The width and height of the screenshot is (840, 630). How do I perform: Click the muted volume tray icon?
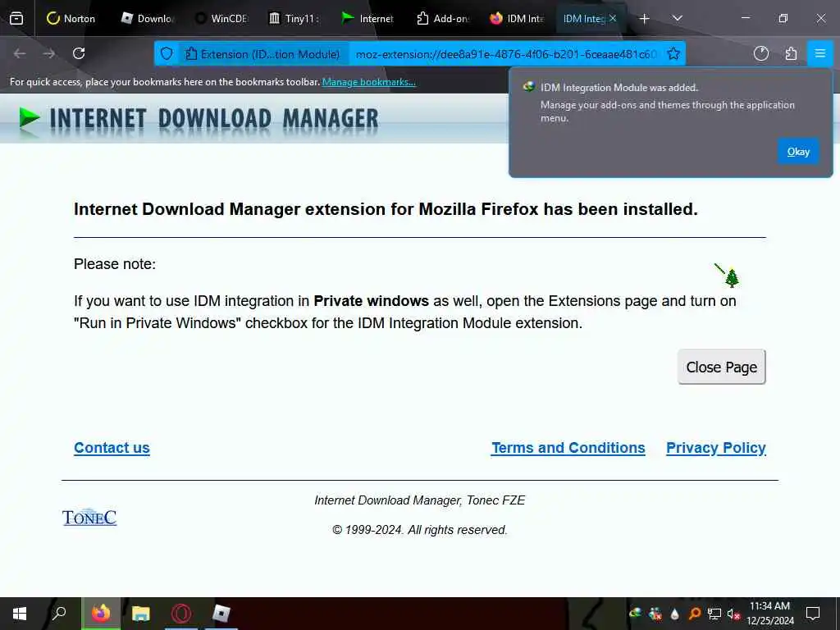point(733,614)
